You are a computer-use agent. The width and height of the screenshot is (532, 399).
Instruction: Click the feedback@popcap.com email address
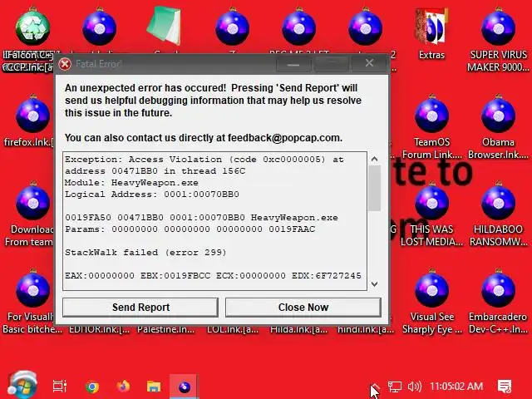point(283,138)
